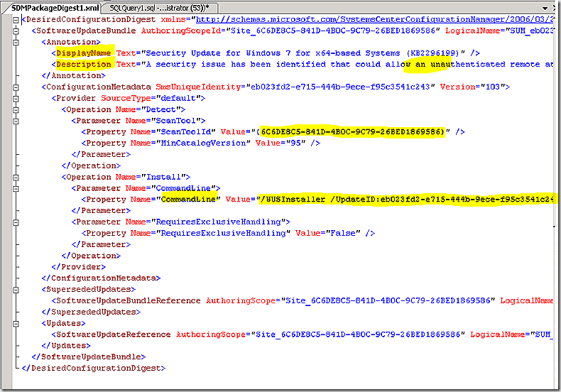Viewport: 561px width, 392px height.
Task: Collapse the SupersededUpdates element
Action: 16,290
